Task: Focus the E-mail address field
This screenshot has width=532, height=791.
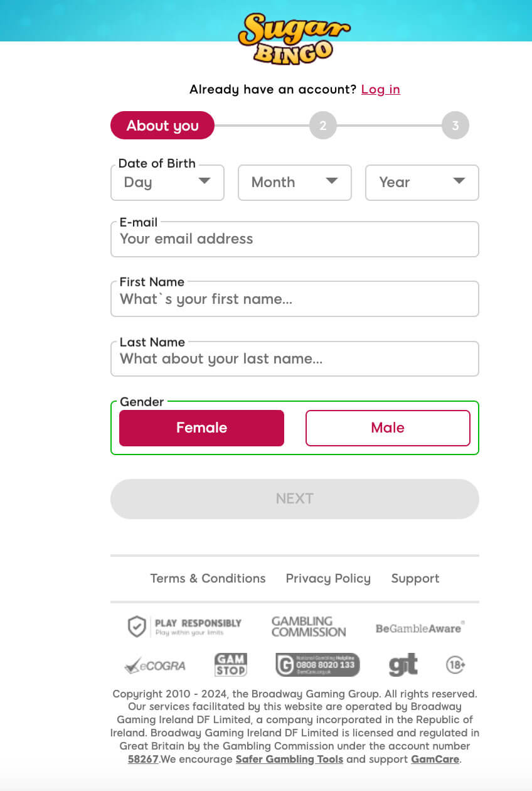Action: tap(295, 239)
